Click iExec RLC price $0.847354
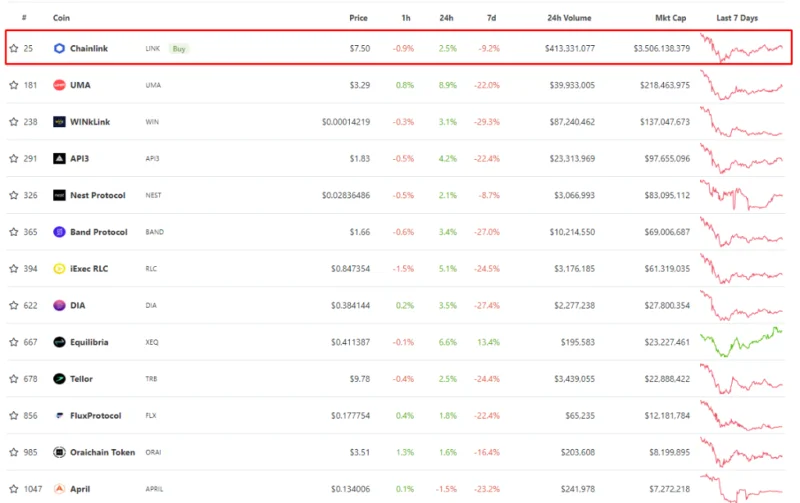 point(351,269)
